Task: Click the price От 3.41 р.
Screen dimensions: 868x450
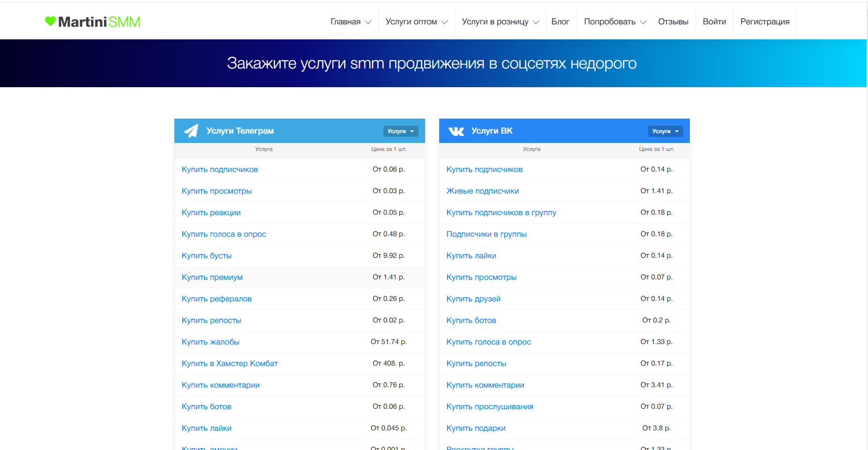Action: click(656, 385)
